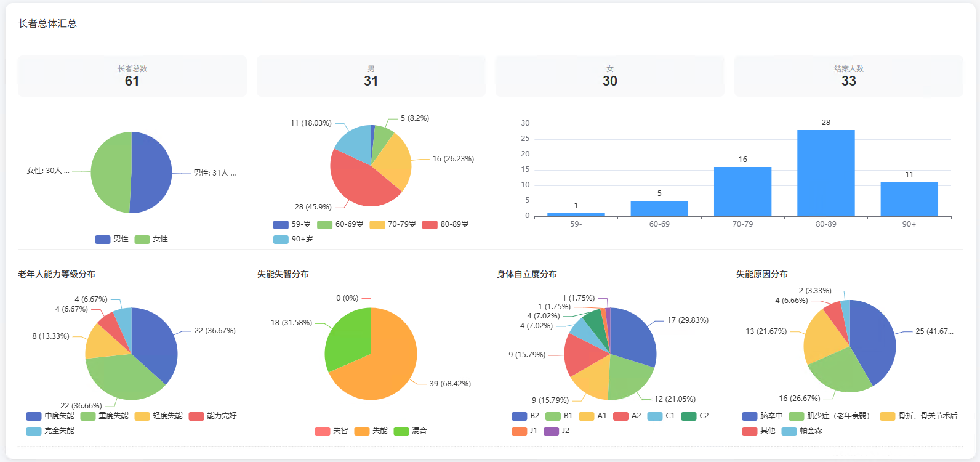Select the blue 脑卒中 slice in 失能原因分布 pie
This screenshot has width=980, height=462.
874,342
